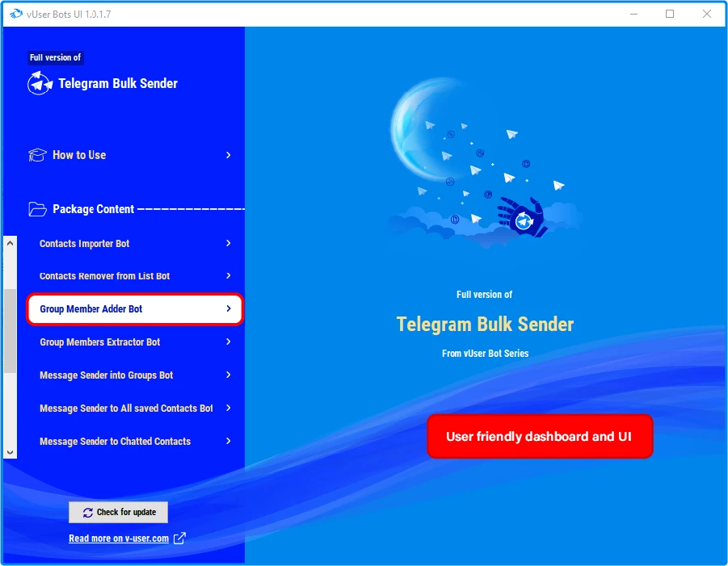This screenshot has width=728, height=566.
Task: Open Read more on v-user.com link
Action: 119,539
